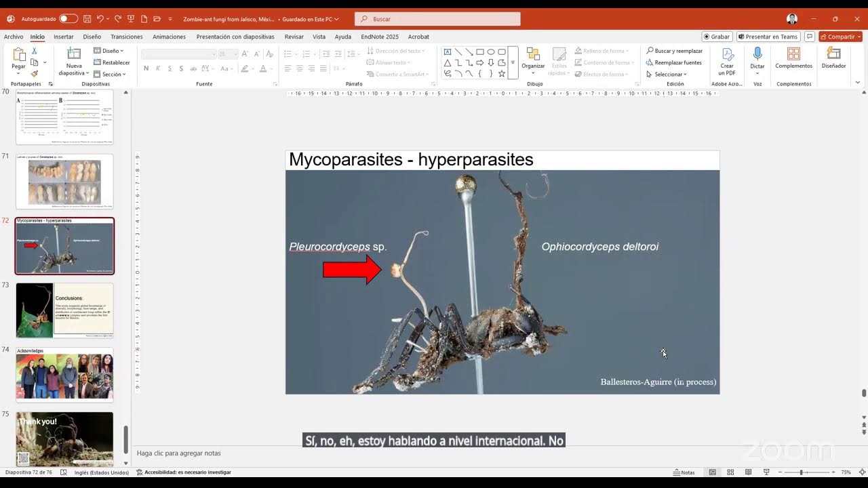The height and width of the screenshot is (488, 868).
Task: Switch to the Diseño tab
Action: pos(92,37)
